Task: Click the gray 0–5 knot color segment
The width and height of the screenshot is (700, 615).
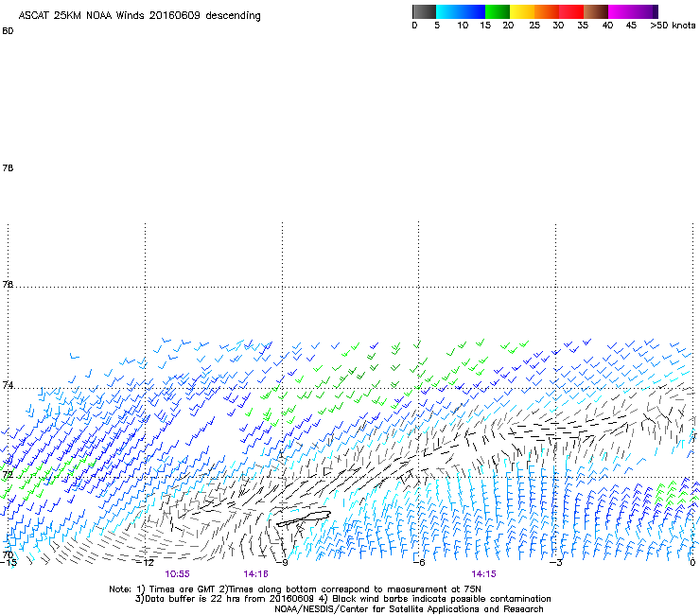Action: pos(424,11)
